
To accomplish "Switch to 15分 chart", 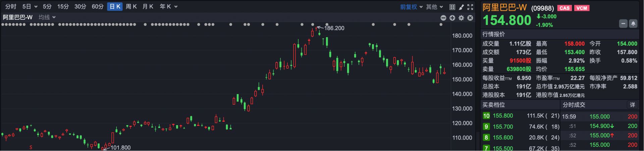I will (63, 7).
